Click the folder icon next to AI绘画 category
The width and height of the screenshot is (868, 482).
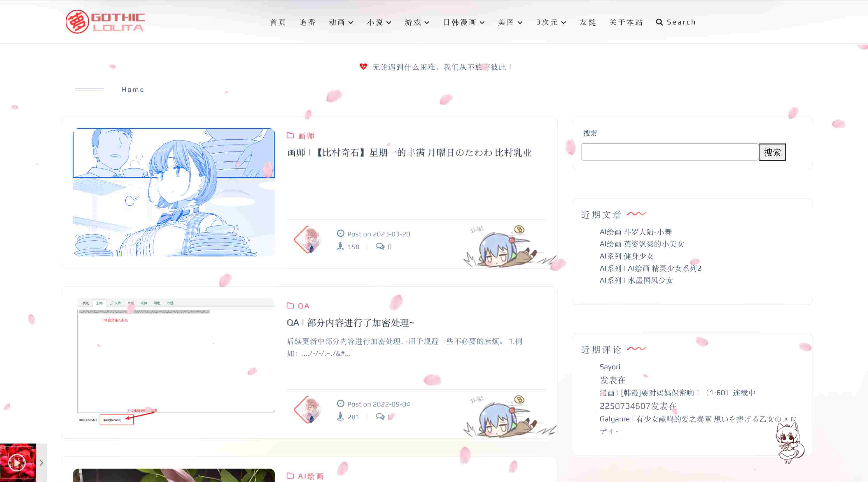tap(290, 476)
